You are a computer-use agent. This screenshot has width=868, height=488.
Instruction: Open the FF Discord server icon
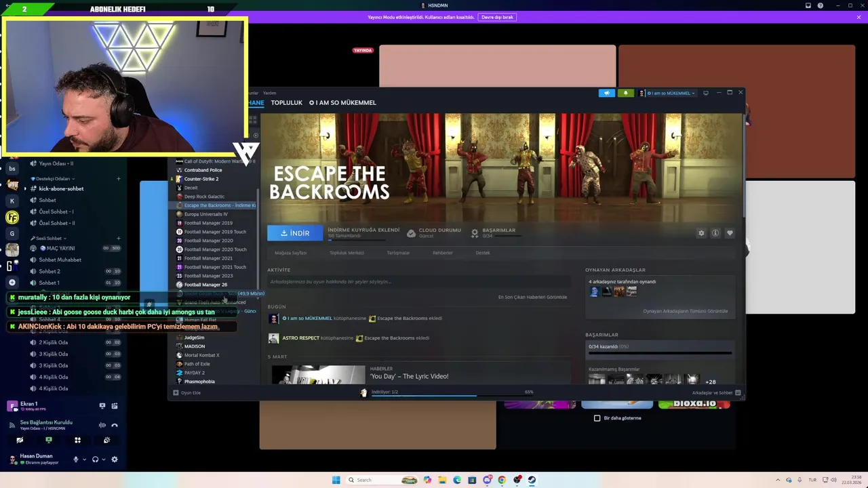[x=12, y=218]
